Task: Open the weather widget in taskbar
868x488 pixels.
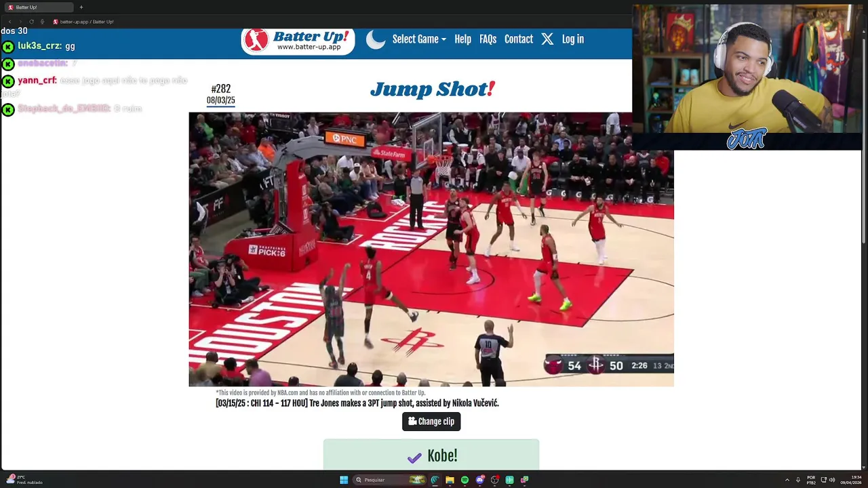Action: point(24,480)
